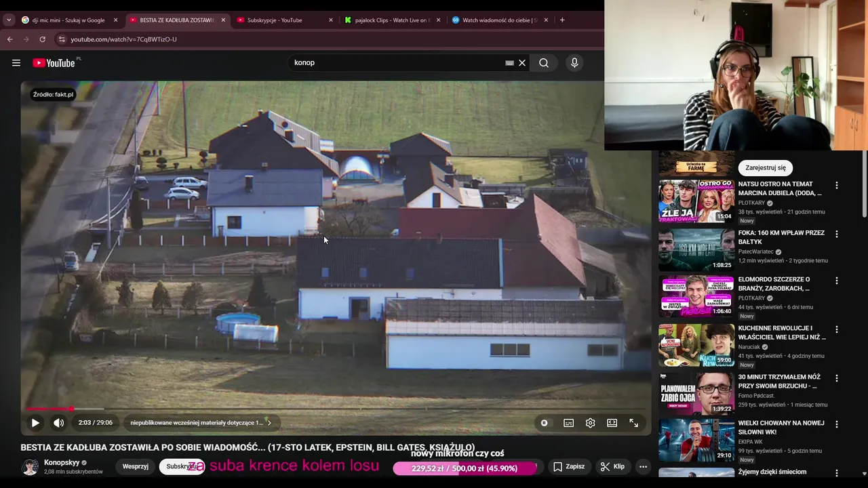
Task: Enter fullscreen with the expand icon
Action: pyautogui.click(x=633, y=423)
